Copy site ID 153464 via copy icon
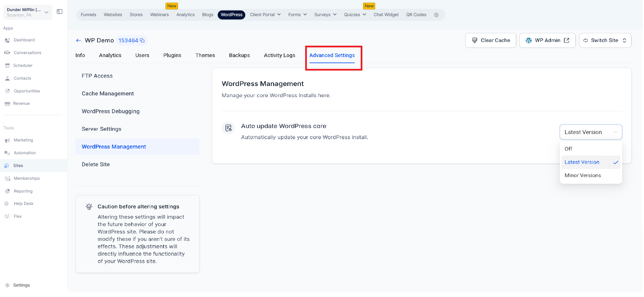 (x=142, y=40)
